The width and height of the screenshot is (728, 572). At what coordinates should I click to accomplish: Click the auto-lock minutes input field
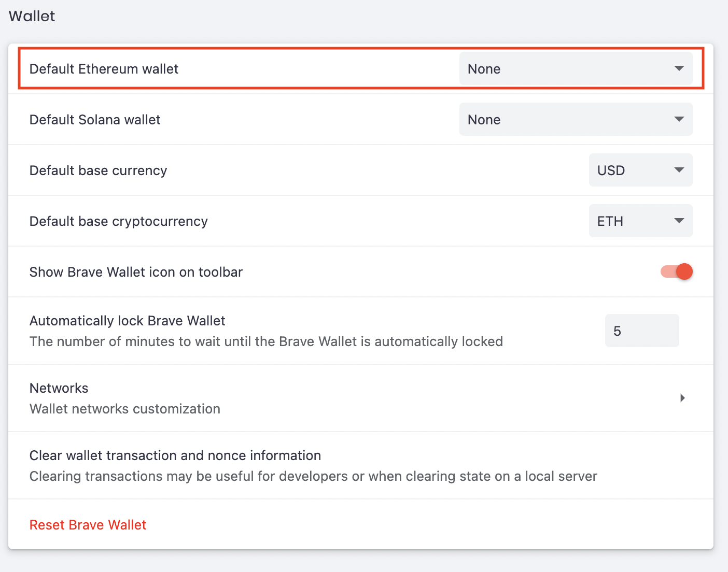[641, 331]
